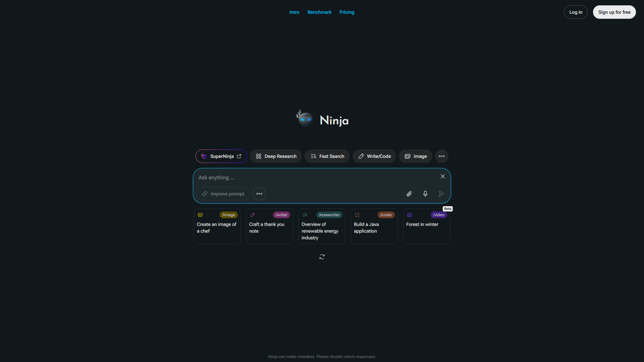Click the search-list icon on the researcher card

pos(305,215)
